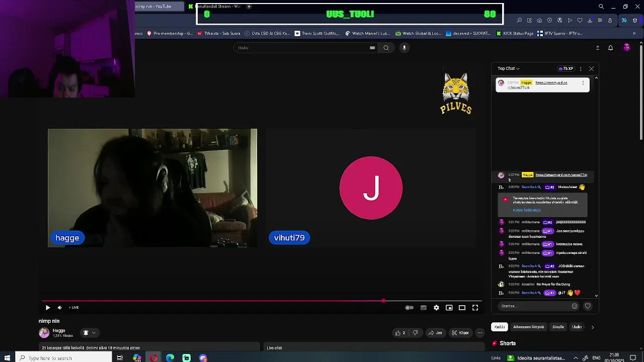Viewport: 644px width, 362px height.
Task: Open on-screen keyboard icon in search
Action: [x=372, y=48]
